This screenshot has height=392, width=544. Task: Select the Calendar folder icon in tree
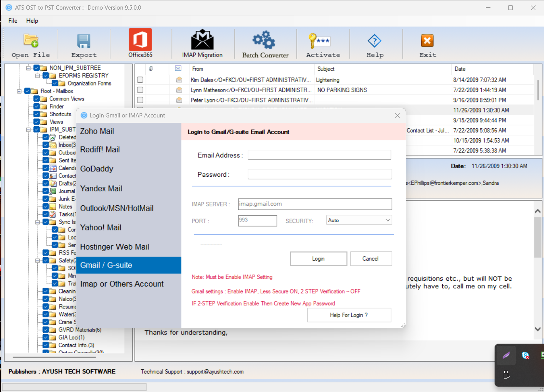(x=53, y=168)
